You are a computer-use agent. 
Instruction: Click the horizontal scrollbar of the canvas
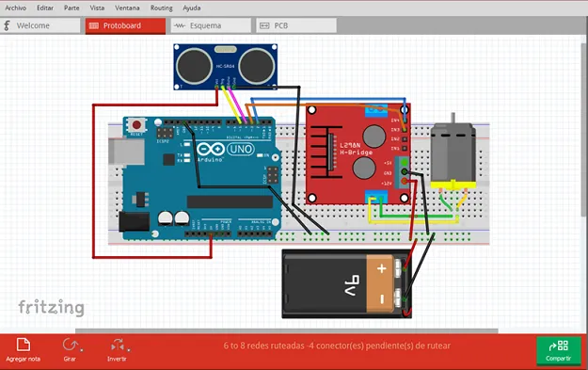click(287, 331)
